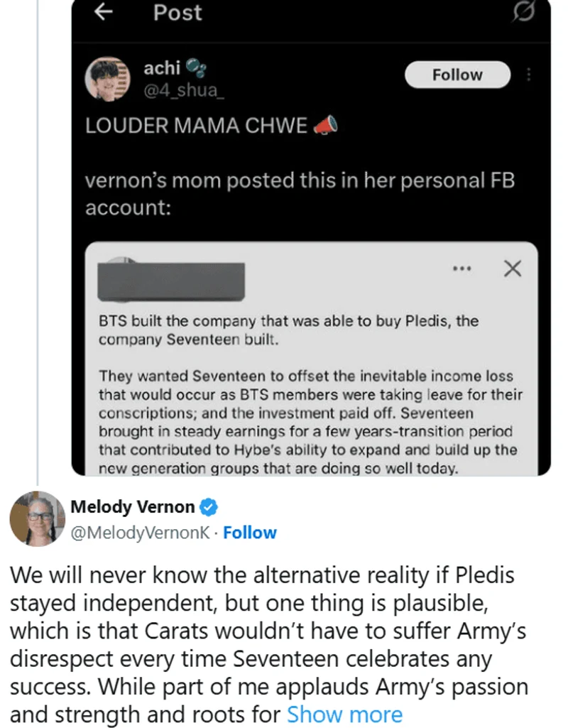Click the circle-slash icon in Post header

[x=523, y=13]
